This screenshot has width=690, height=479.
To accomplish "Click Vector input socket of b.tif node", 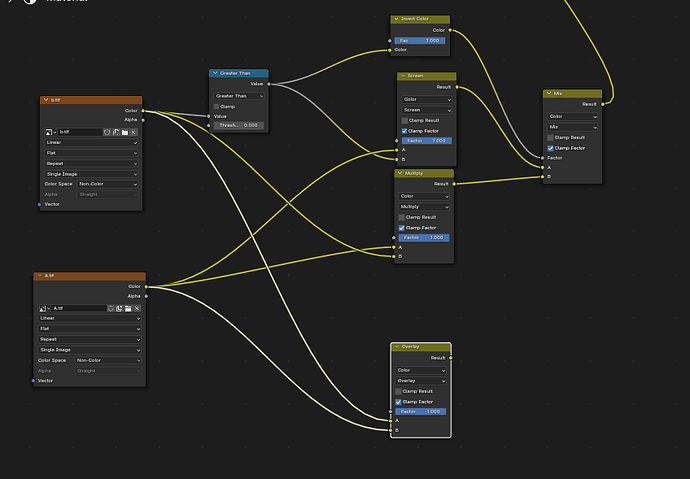I will [39, 205].
